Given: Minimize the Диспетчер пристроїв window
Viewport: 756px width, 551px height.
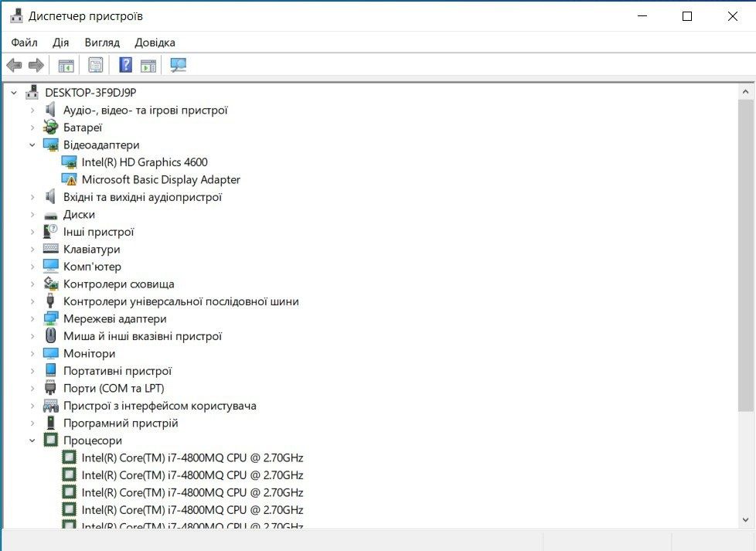Looking at the screenshot, I should click(x=642, y=16).
